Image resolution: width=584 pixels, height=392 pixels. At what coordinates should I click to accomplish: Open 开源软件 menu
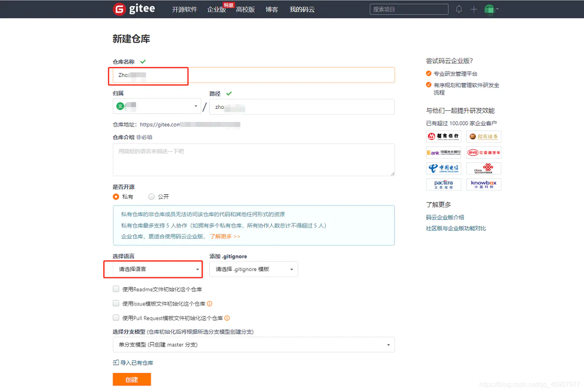184,10
